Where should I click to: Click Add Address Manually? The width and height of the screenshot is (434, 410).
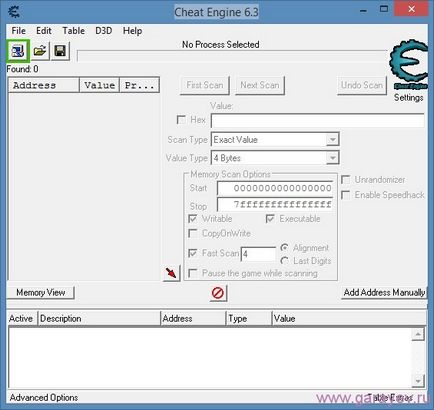click(384, 292)
